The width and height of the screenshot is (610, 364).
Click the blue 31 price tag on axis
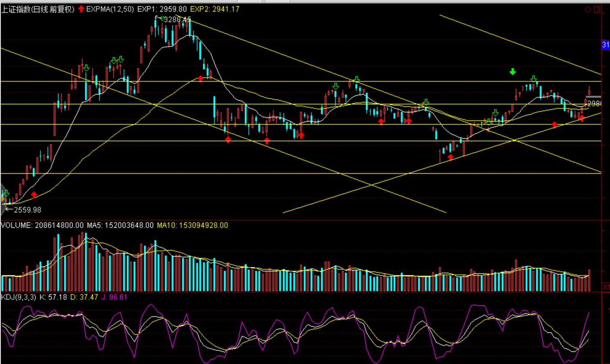[x=605, y=45]
